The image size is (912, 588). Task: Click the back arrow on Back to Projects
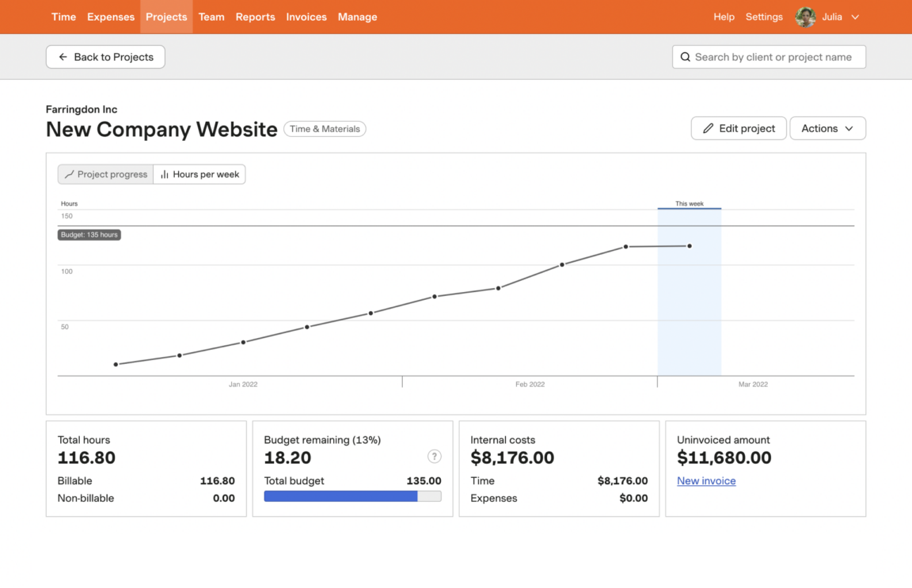(x=63, y=56)
